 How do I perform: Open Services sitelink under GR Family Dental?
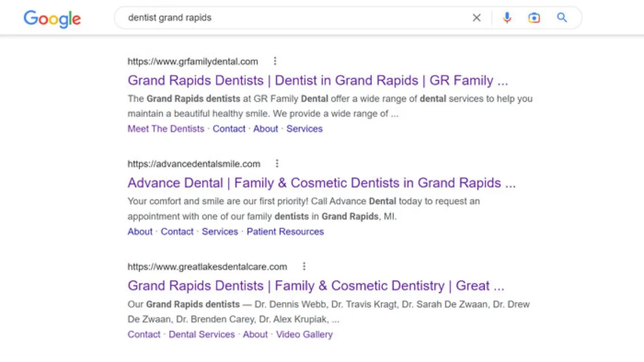click(x=304, y=129)
